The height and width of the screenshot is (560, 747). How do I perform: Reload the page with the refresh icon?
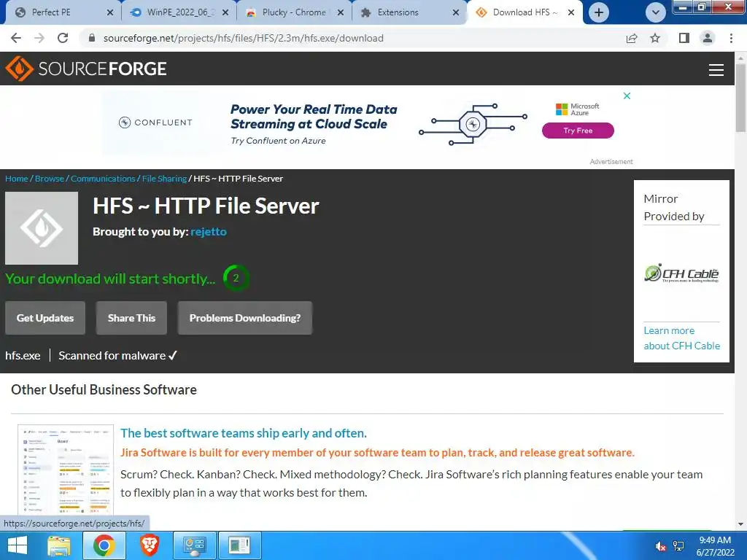click(x=63, y=38)
